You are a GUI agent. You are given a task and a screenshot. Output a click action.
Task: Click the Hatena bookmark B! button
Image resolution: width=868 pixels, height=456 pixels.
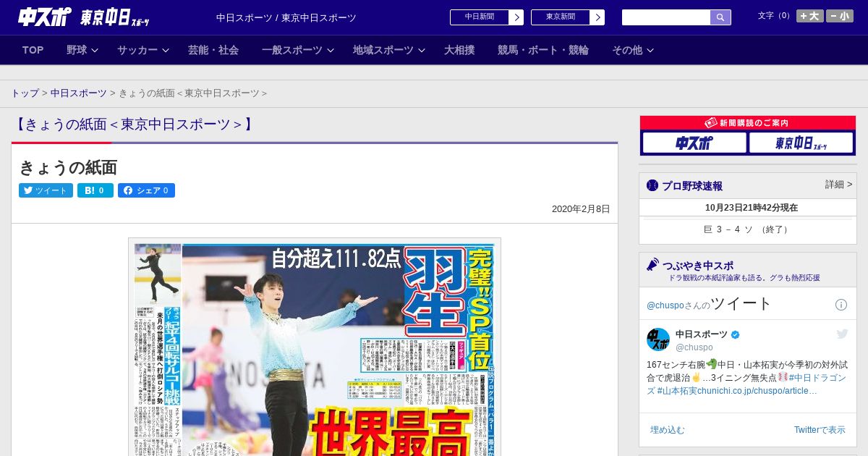[x=95, y=190]
